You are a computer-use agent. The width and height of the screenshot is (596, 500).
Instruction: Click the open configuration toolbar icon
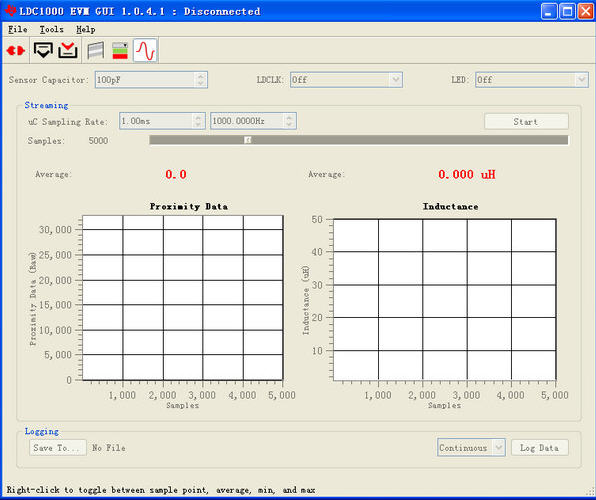[x=43, y=50]
